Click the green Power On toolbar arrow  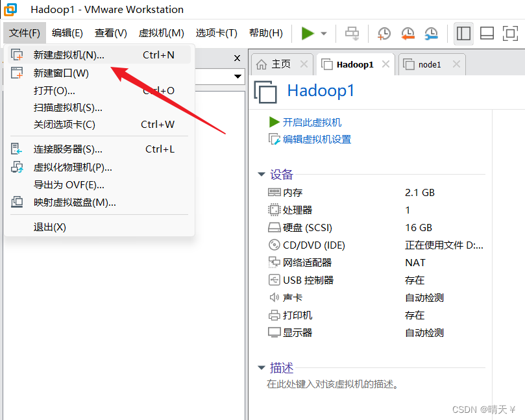(x=308, y=33)
